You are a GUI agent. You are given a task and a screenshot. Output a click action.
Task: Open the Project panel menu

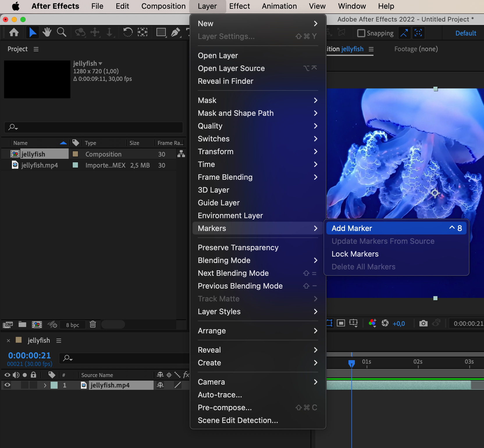[36, 49]
